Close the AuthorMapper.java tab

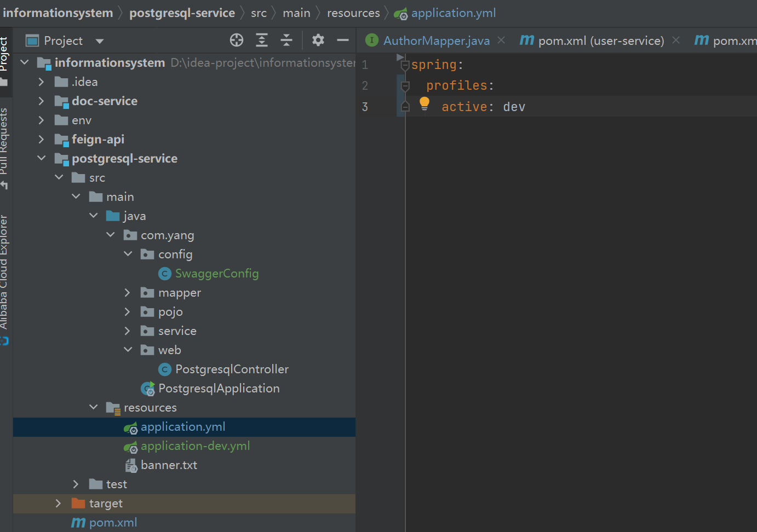tap(501, 41)
